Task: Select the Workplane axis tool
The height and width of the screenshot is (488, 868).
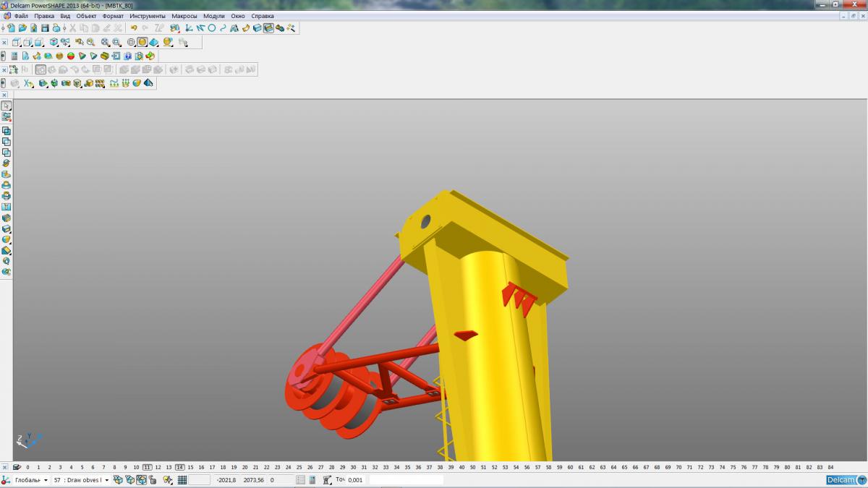Action: [x=188, y=28]
